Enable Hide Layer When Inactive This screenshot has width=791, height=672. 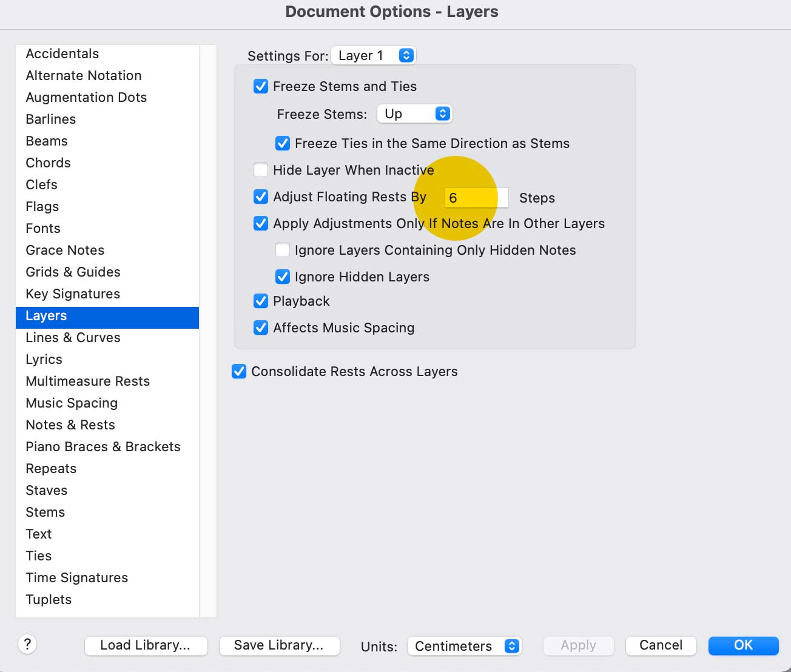pyautogui.click(x=261, y=170)
